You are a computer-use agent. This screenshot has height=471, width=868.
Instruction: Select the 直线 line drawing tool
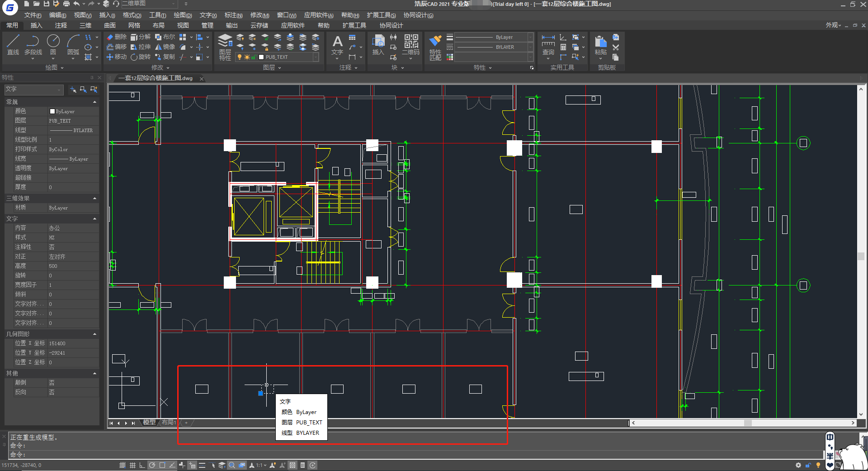[x=13, y=45]
